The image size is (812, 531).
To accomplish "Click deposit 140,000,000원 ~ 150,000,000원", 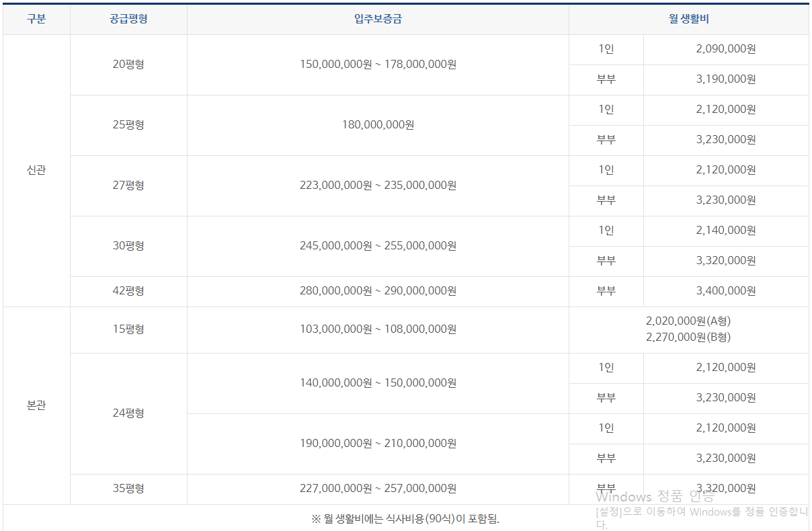I will point(378,383).
